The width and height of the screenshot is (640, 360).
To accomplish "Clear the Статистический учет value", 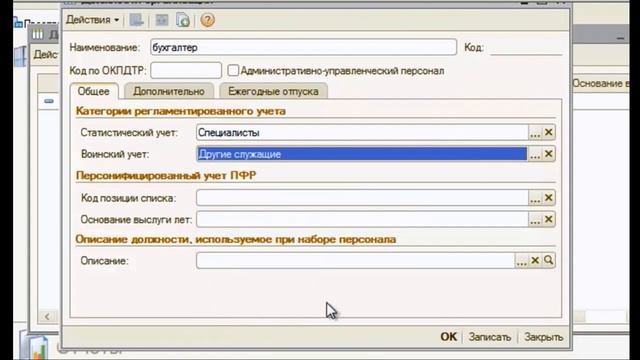I will click(549, 132).
